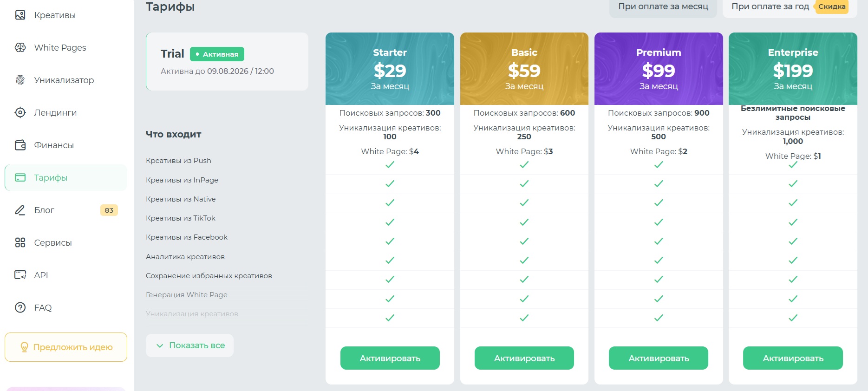
Task: Click the FAQ question mark icon
Action: [x=20, y=307]
